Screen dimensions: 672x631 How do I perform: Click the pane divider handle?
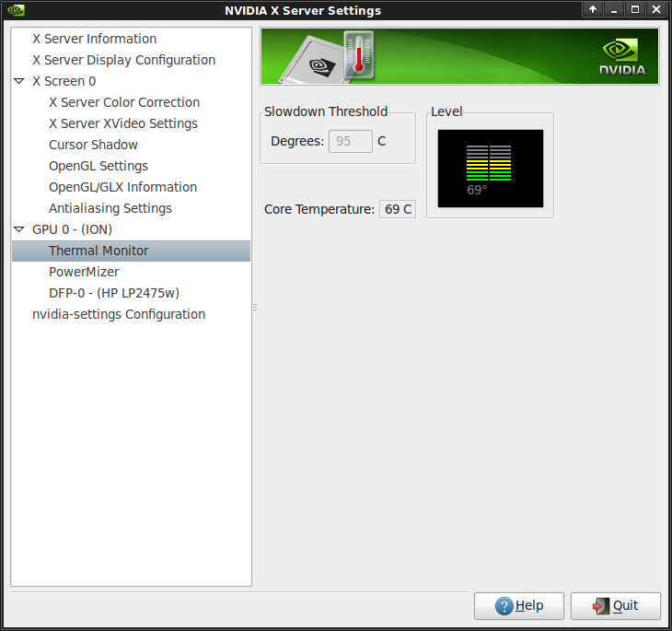point(255,307)
